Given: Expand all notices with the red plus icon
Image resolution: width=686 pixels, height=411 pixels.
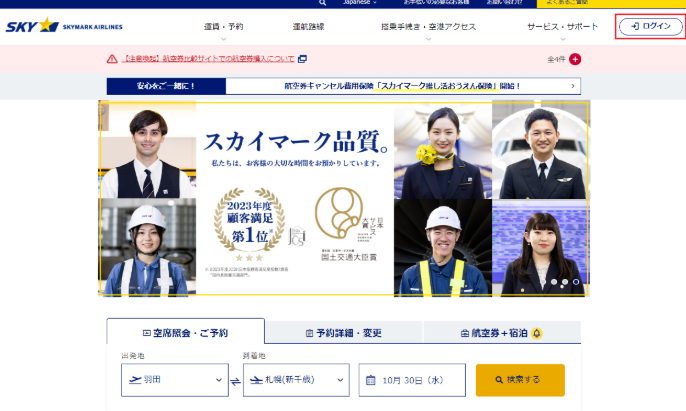Looking at the screenshot, I should click(x=575, y=59).
